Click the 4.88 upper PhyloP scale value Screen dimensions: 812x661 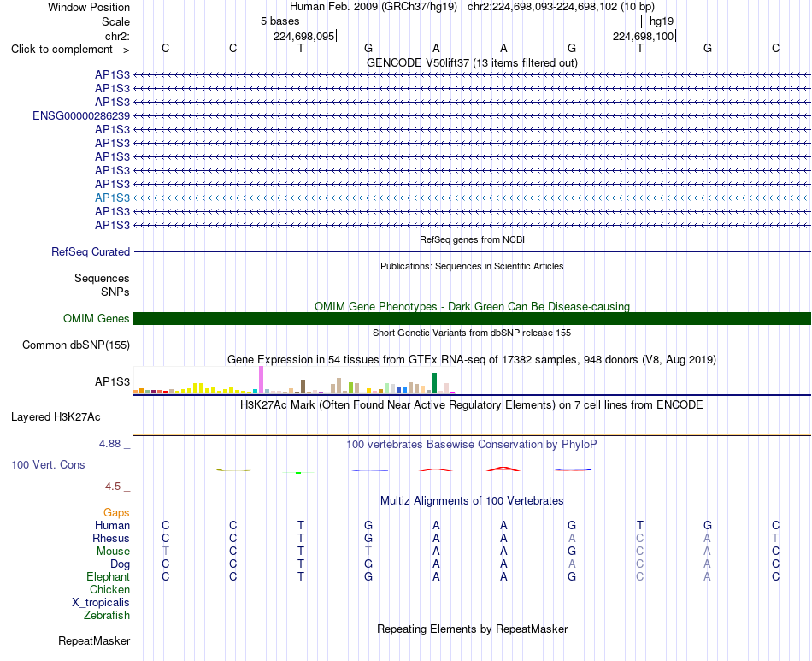pos(109,444)
